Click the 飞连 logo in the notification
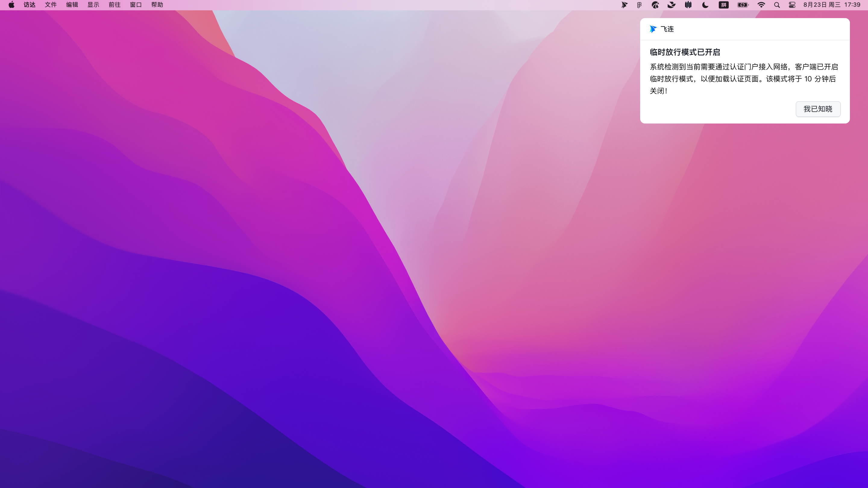The height and width of the screenshot is (488, 868). point(653,29)
